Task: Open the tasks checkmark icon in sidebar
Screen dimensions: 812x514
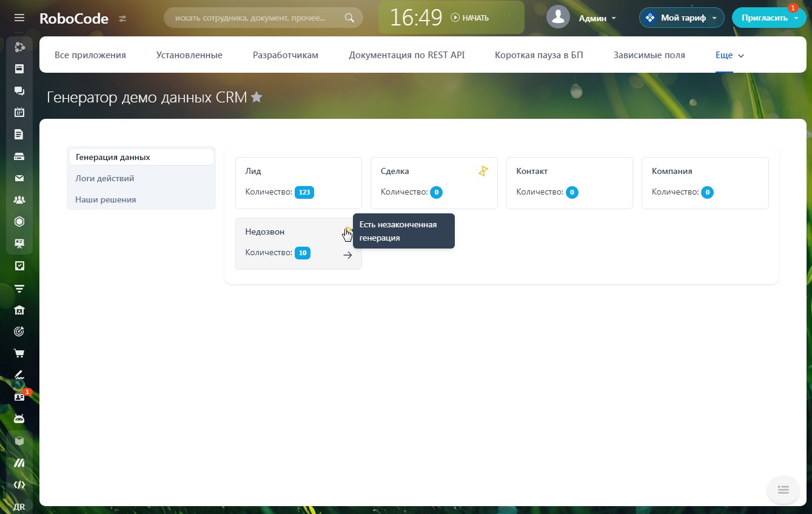Action: pyautogui.click(x=19, y=265)
